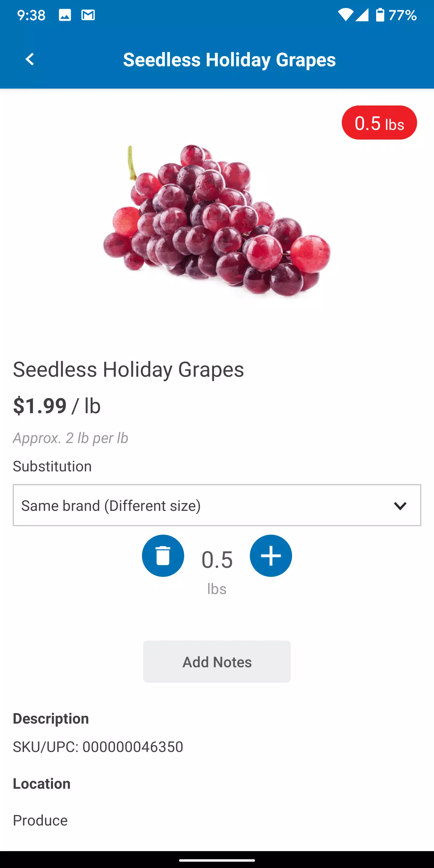Screen dimensions: 434x868
Task: Tap the cellular signal icon
Action: point(362,15)
